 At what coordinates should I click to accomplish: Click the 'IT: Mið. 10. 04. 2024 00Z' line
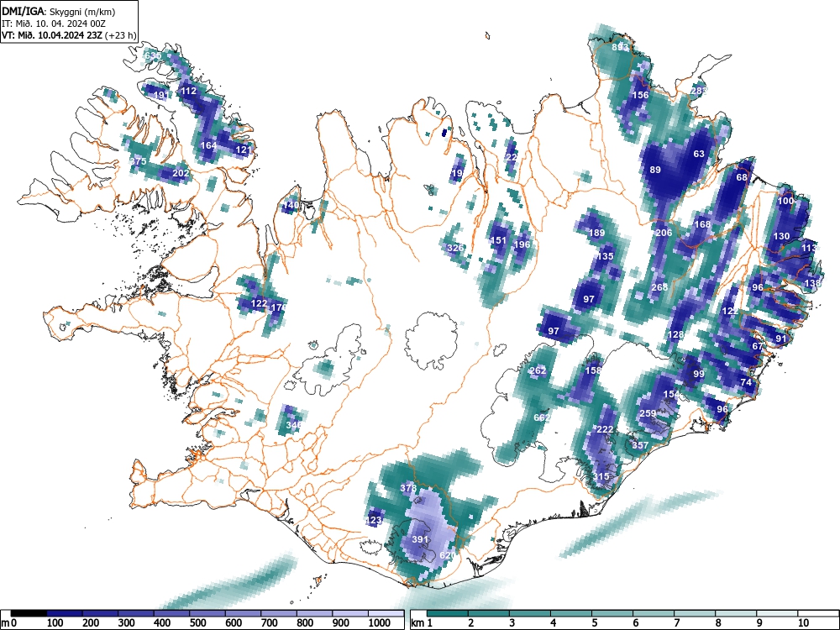[x=54, y=24]
